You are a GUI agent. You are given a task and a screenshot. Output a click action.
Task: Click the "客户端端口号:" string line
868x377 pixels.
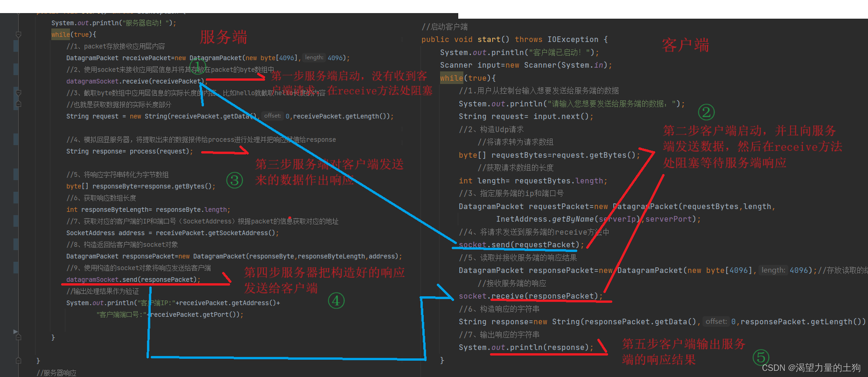point(170,314)
